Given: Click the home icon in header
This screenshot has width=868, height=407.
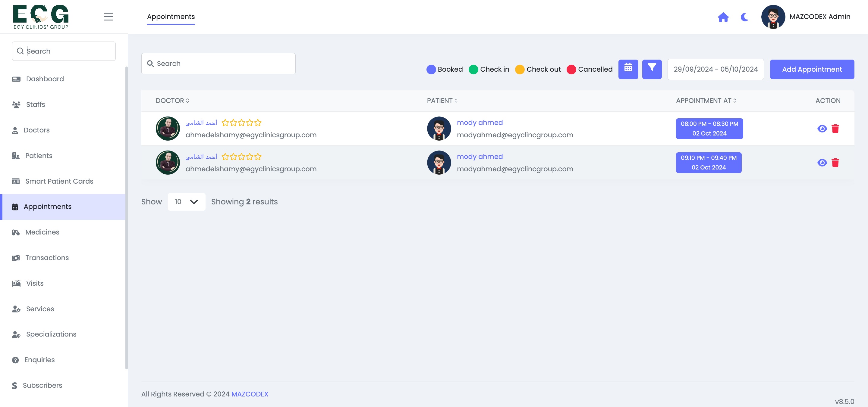Looking at the screenshot, I should click(x=723, y=17).
